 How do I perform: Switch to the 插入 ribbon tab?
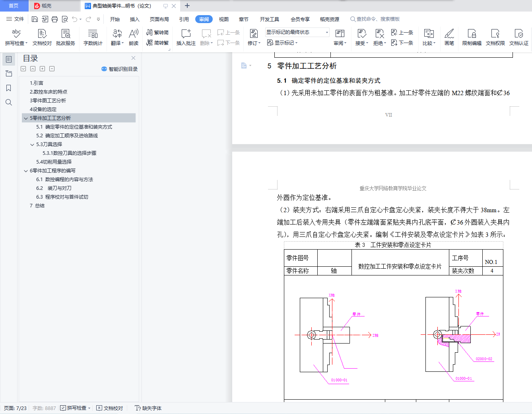135,19
